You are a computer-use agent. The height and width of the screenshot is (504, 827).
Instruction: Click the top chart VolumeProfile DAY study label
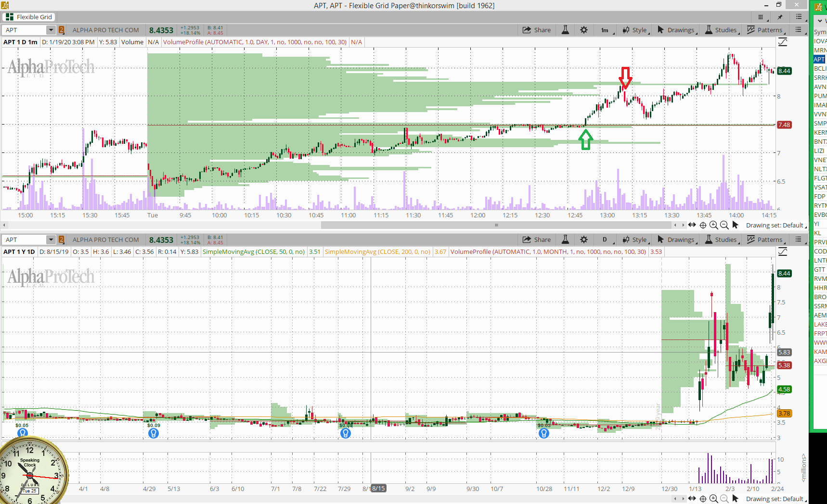click(255, 42)
